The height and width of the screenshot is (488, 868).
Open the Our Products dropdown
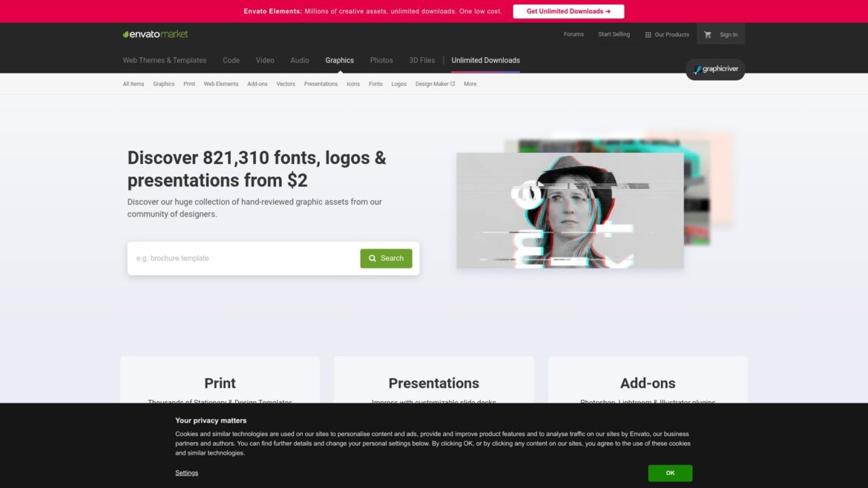click(x=669, y=34)
